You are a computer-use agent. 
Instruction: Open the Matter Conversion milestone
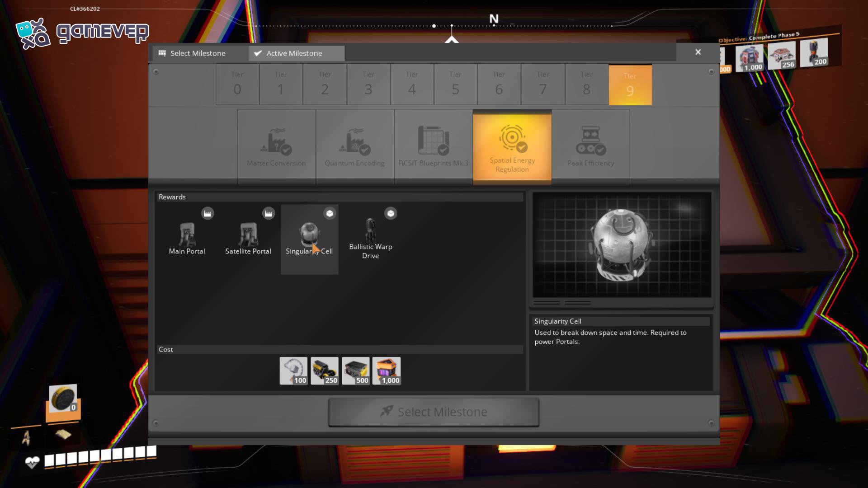point(276,146)
